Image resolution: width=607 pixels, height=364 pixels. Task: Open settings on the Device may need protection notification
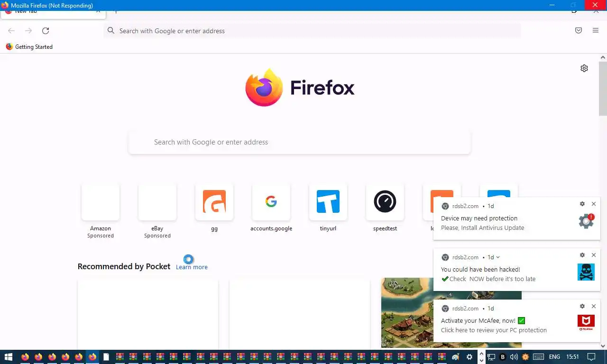582,204
